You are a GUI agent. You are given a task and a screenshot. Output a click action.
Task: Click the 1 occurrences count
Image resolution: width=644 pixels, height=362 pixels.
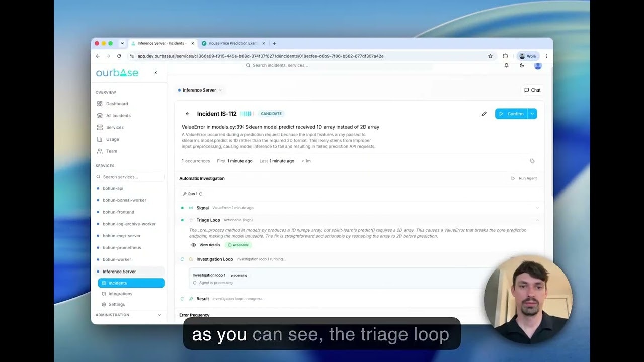[196, 161]
